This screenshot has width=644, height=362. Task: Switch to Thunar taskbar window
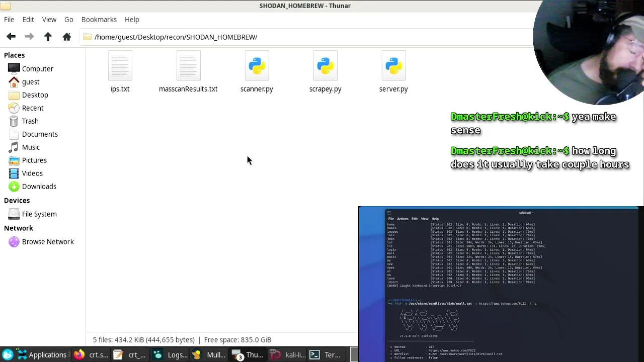249,354
